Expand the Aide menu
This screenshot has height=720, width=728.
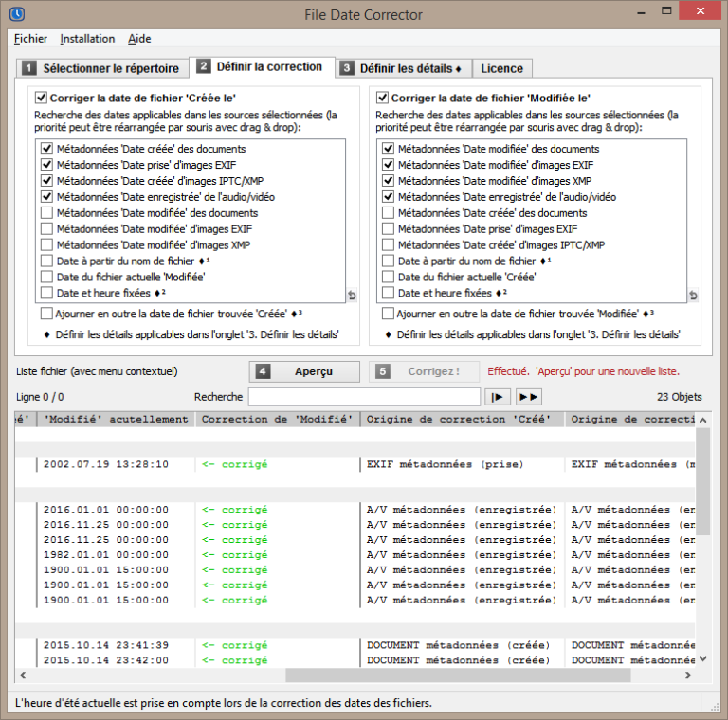point(139,39)
